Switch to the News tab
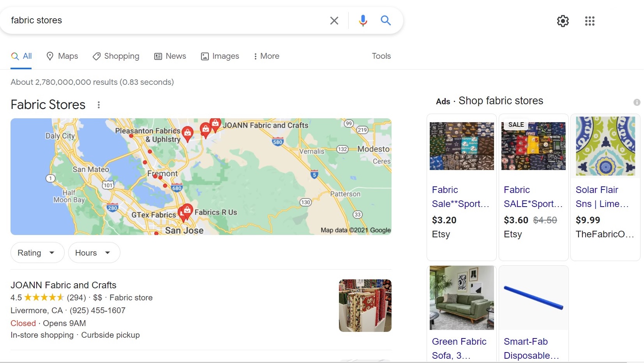 click(x=170, y=56)
